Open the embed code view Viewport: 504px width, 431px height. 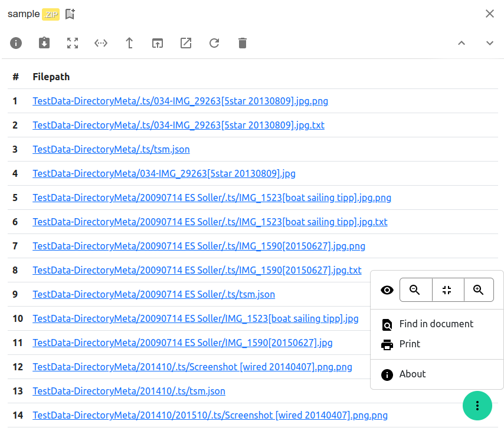point(100,43)
